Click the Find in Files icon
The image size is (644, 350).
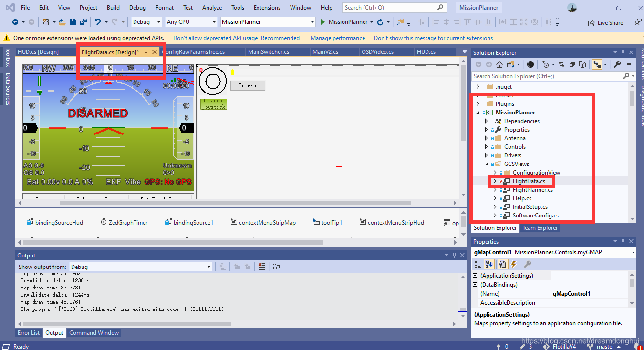click(x=400, y=22)
